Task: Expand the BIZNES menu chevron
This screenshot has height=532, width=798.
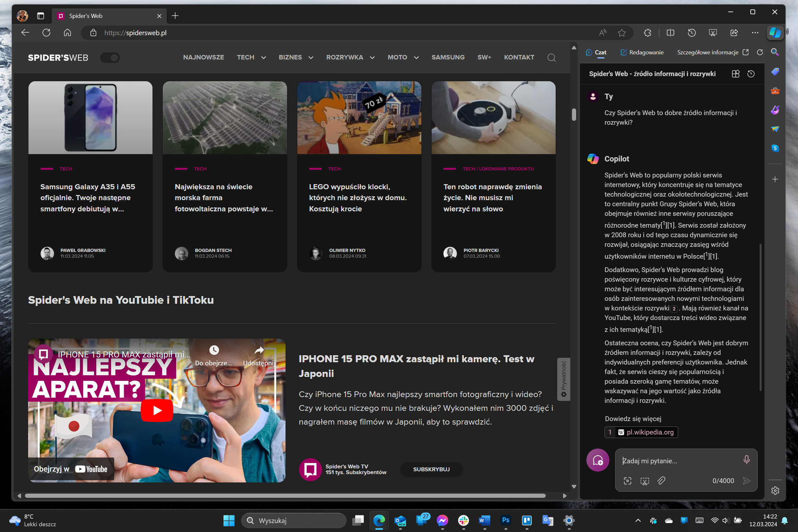Action: point(310,58)
